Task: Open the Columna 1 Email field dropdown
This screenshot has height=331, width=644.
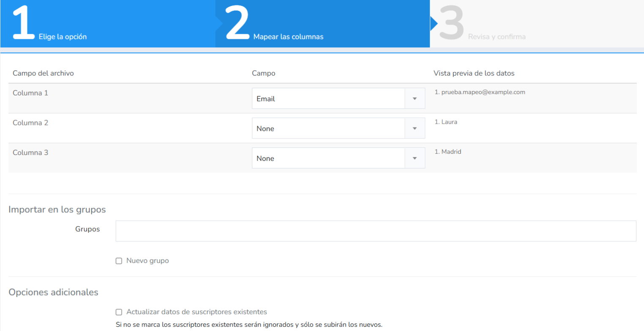Action: click(x=338, y=98)
